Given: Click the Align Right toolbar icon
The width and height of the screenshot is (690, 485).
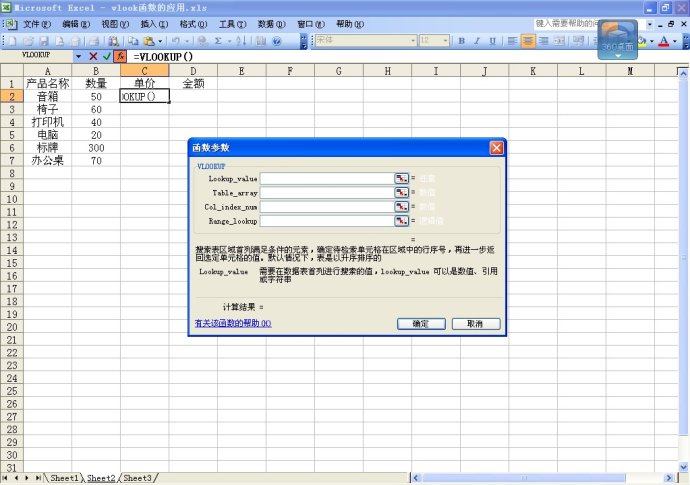Looking at the screenshot, I should (544, 41).
